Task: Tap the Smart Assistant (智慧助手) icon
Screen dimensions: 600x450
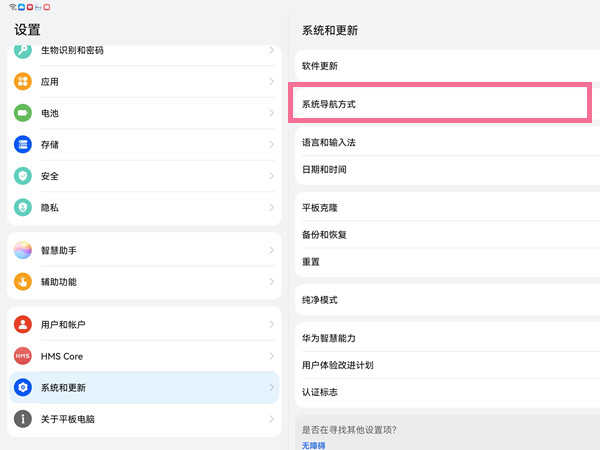Action: coord(23,250)
